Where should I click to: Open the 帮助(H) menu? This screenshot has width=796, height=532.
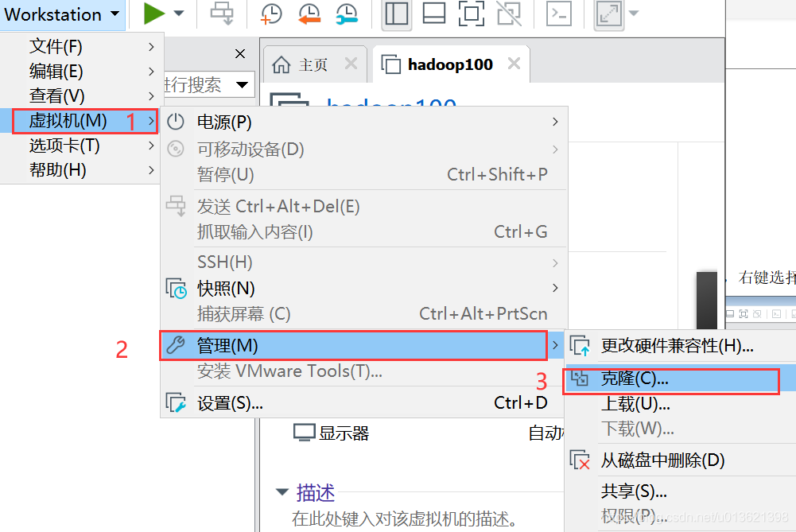coord(81,169)
